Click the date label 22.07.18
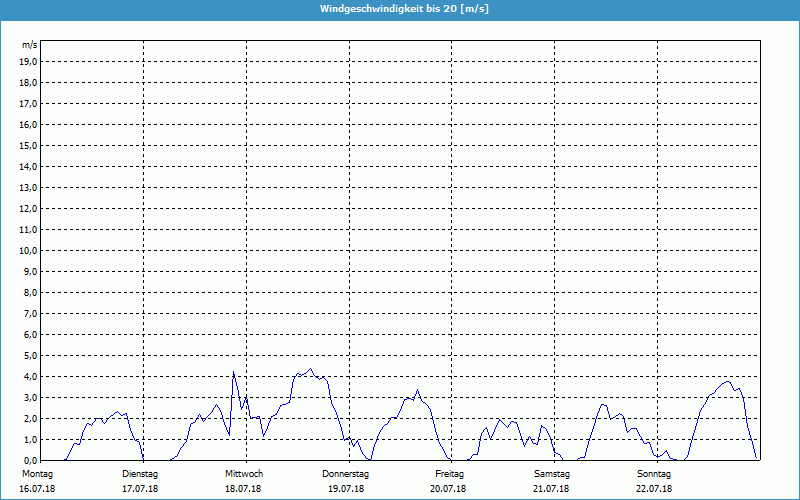The width and height of the screenshot is (800, 500). coord(654,489)
